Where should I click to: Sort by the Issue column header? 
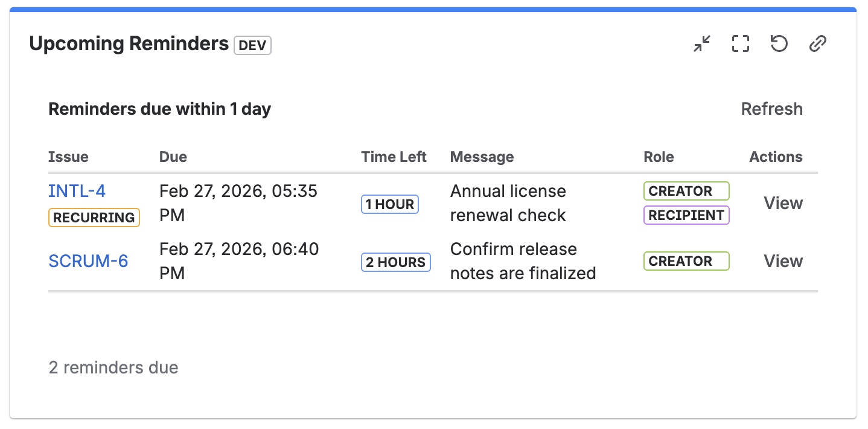tap(68, 156)
